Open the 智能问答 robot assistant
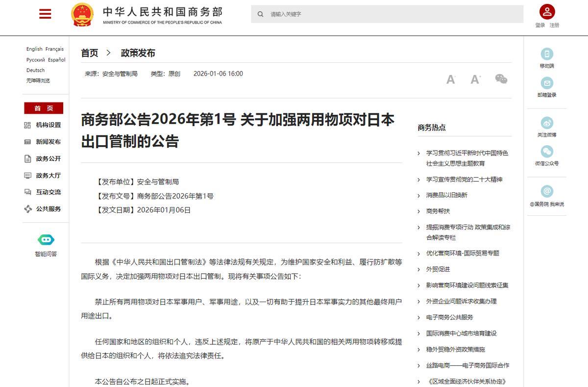The image size is (588, 387). click(x=46, y=240)
